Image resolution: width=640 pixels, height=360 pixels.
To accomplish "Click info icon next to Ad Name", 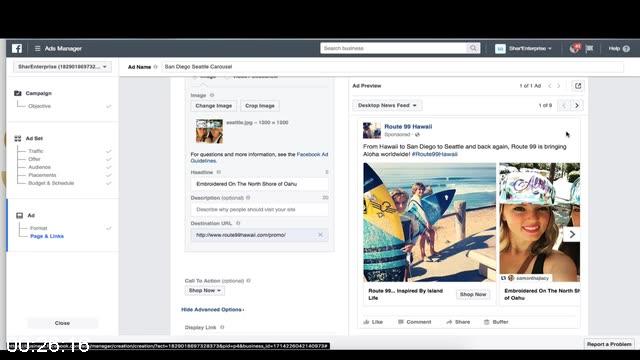I will (x=155, y=67).
